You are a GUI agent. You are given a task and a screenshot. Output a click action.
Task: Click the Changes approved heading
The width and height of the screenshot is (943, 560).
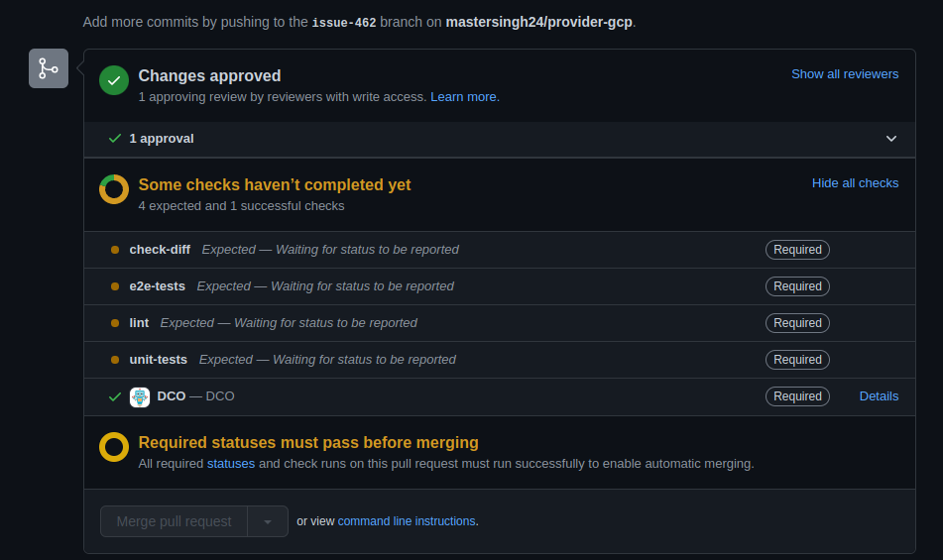[209, 75]
